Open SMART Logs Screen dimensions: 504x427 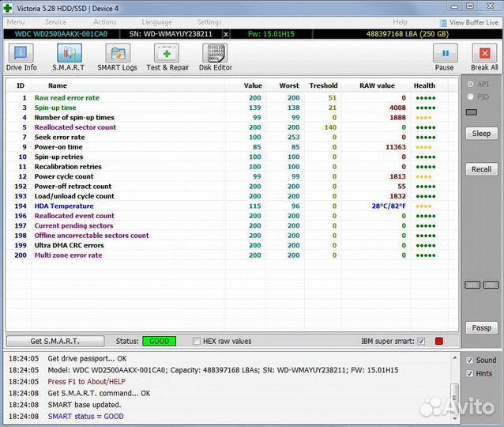click(x=117, y=58)
